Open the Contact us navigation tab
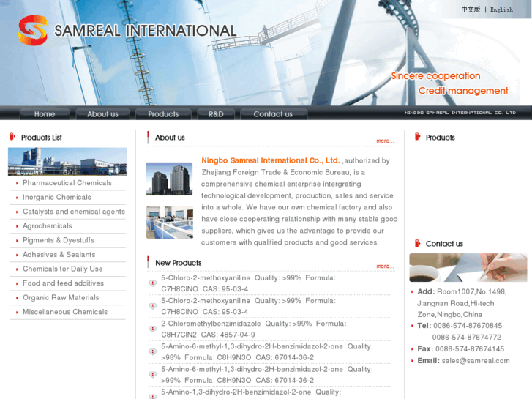This screenshot has height=399, width=532. click(x=273, y=114)
